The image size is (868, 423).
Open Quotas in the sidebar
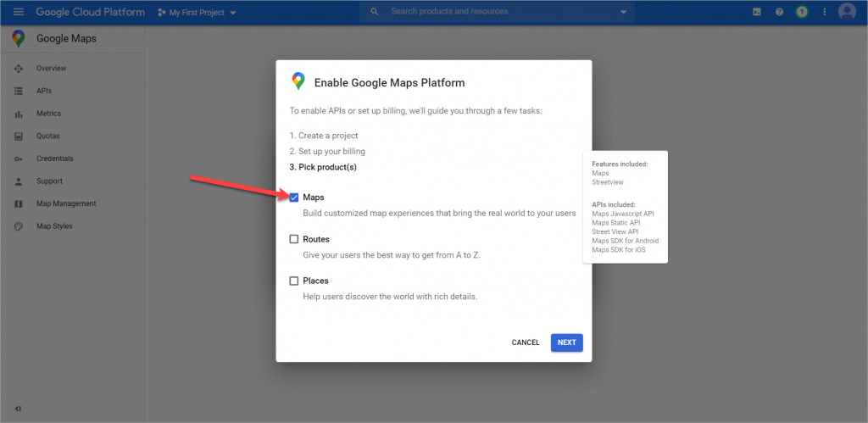pos(47,136)
